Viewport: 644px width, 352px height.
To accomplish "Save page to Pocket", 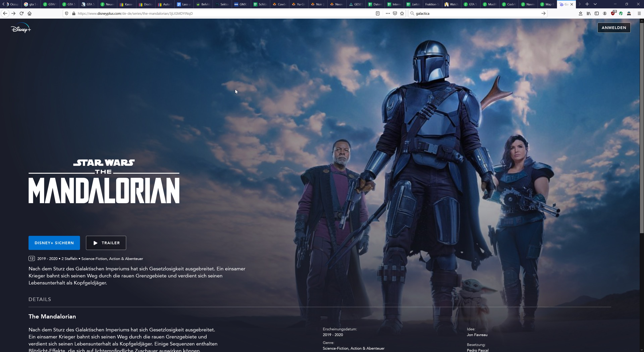I will pos(395,13).
